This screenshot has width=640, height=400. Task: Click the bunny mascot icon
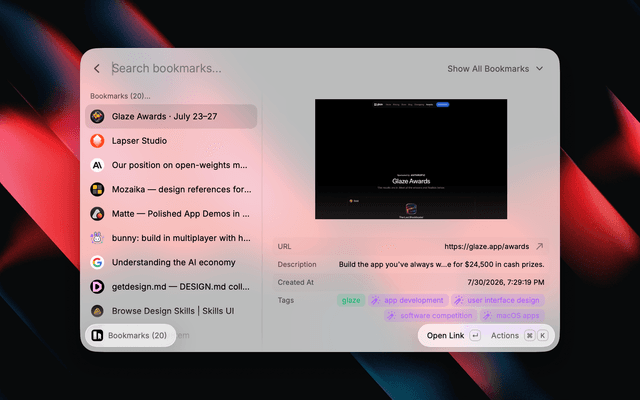click(x=97, y=238)
